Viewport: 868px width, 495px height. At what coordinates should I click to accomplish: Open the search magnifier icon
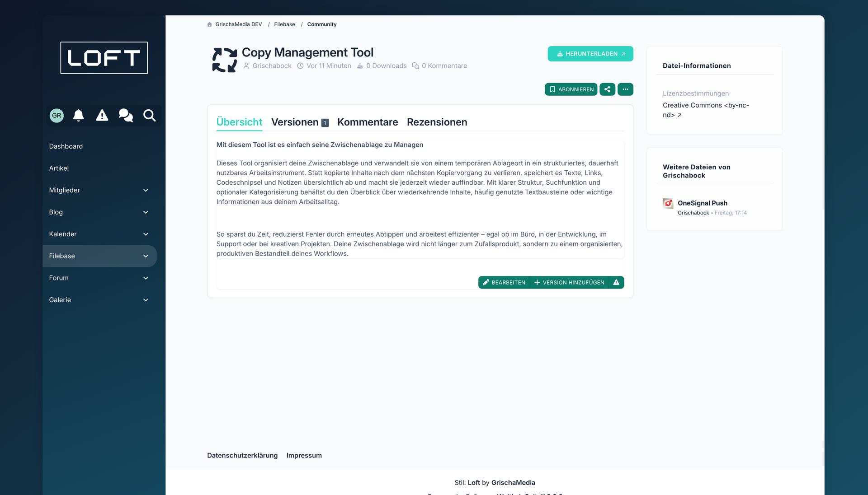pyautogui.click(x=149, y=116)
